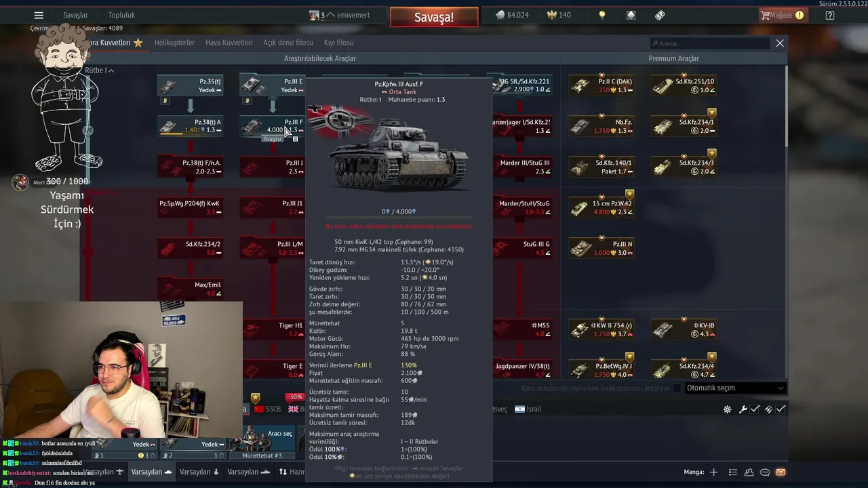Screen dimensions: 868x488
Task: Select the 15 cm Pz.W.42 premium vehicle
Action: (x=601, y=207)
